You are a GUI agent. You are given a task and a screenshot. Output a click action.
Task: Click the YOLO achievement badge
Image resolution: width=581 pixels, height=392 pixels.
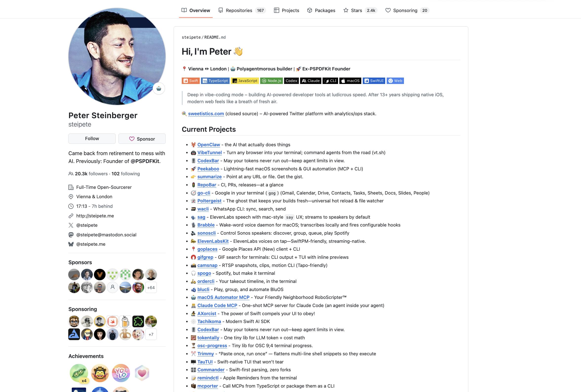121,373
